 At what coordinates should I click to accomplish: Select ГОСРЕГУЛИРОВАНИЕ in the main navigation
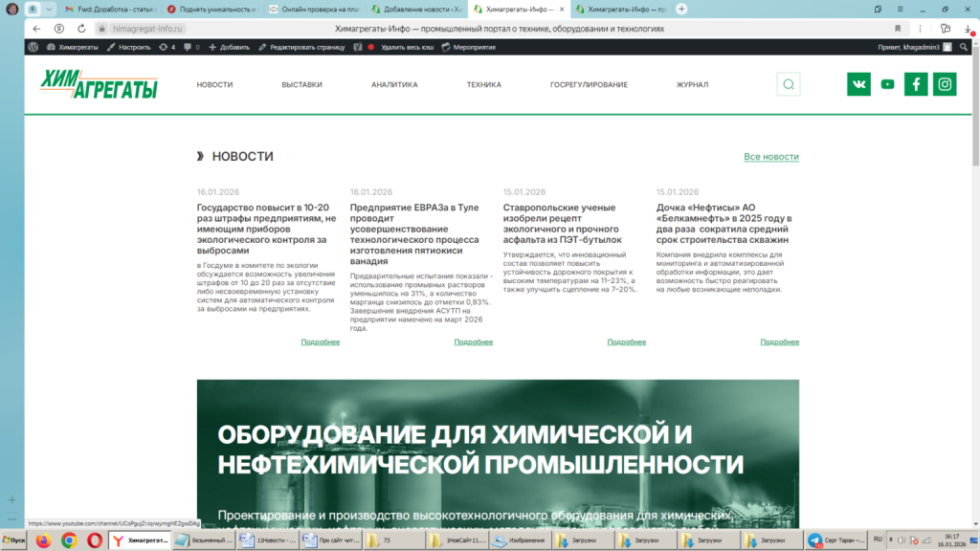click(x=589, y=84)
